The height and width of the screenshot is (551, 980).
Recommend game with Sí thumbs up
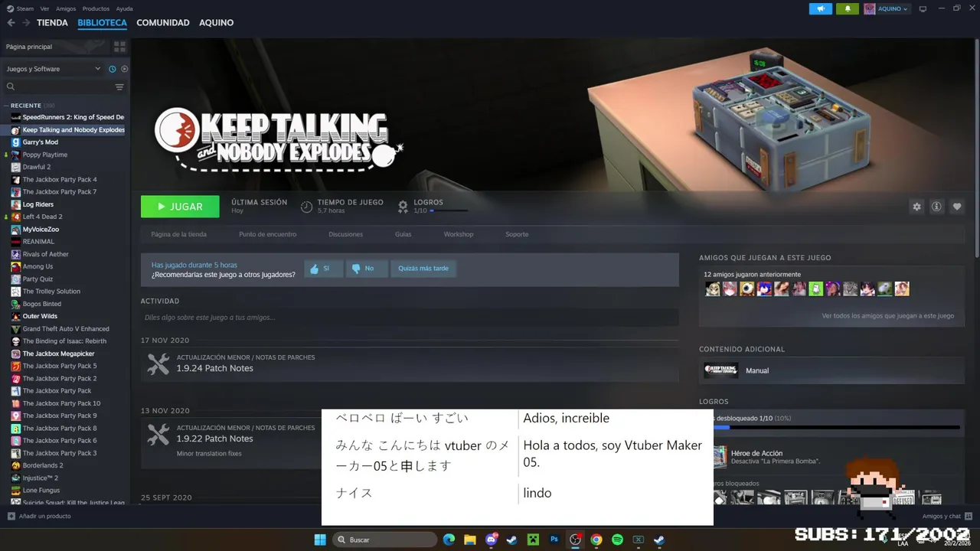(323, 269)
